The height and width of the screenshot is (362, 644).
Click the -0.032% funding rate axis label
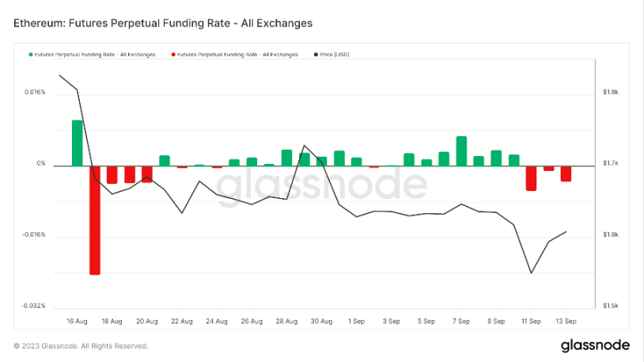(33, 306)
